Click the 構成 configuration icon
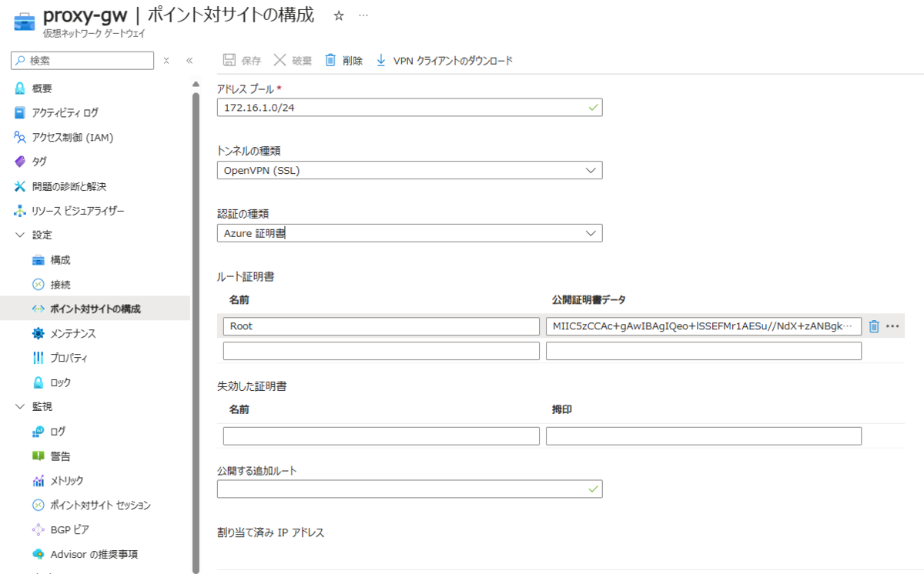 [x=38, y=260]
